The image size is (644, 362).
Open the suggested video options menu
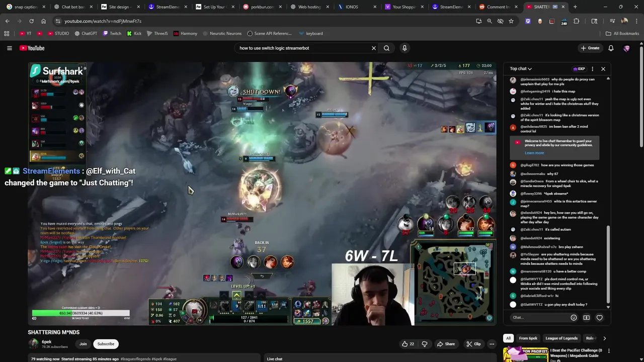coord(609,351)
